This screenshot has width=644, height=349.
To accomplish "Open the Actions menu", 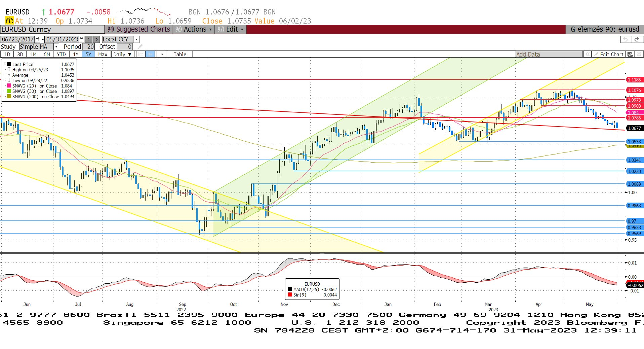I will tap(194, 29).
